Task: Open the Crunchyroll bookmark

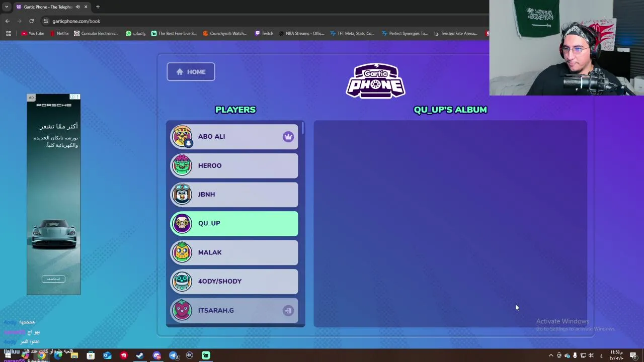Action: (x=224, y=34)
